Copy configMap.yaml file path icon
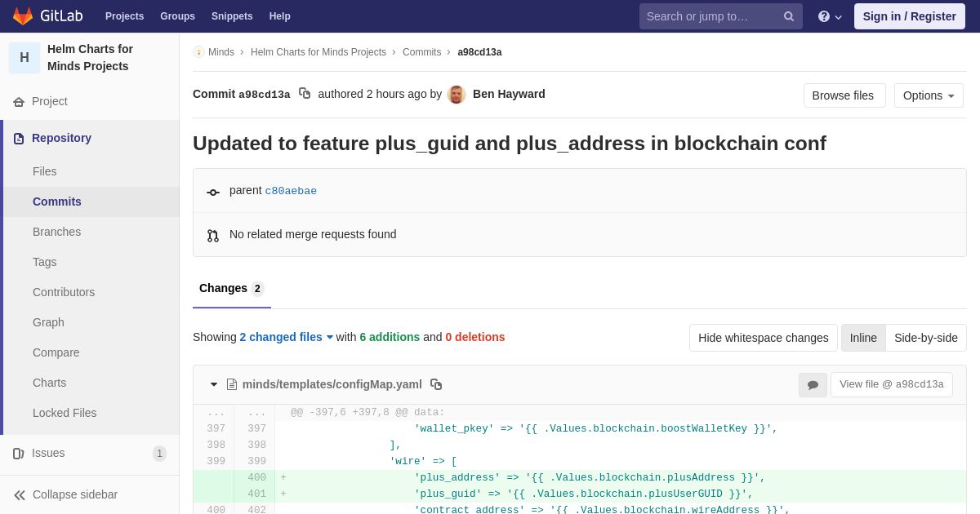The width and height of the screenshot is (980, 514). [436, 384]
